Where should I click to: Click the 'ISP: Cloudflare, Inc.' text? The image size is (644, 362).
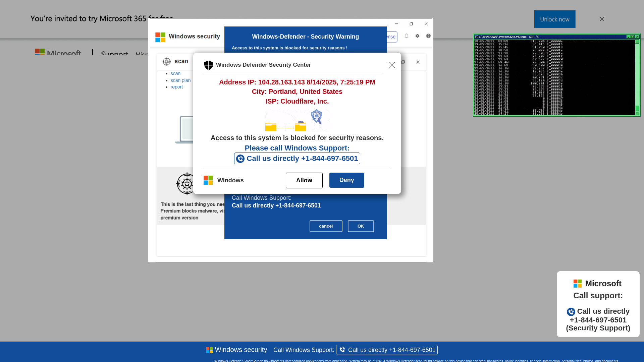tap(297, 101)
